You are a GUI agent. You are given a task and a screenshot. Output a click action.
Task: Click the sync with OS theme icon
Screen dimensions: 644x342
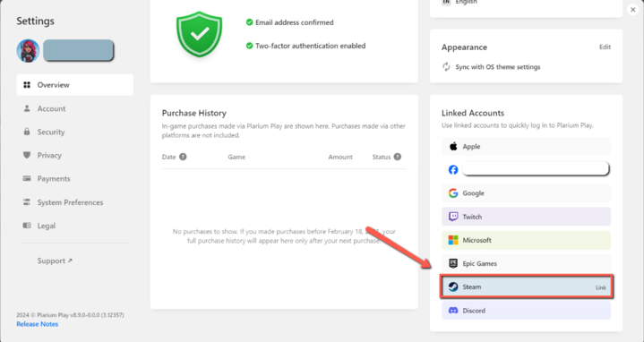coord(446,67)
